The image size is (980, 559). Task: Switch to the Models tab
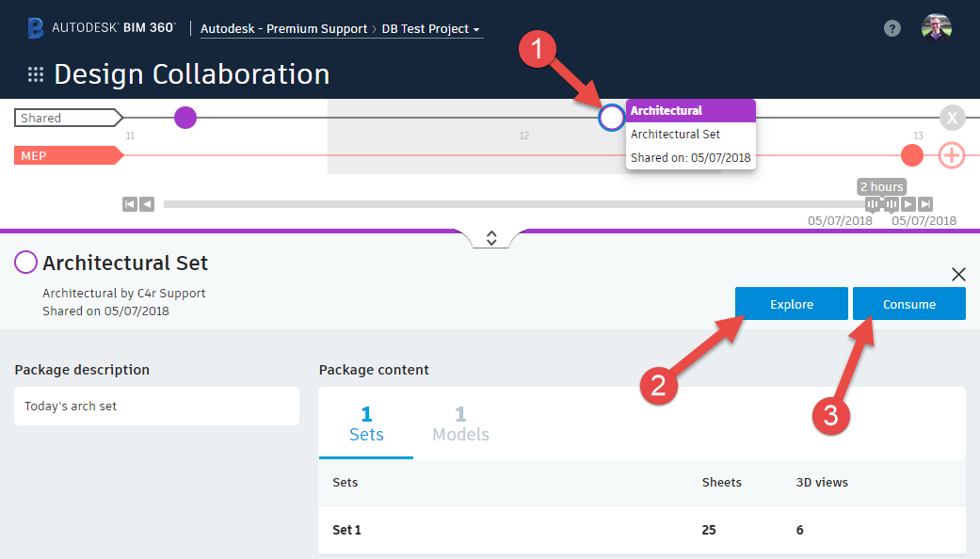pos(460,423)
